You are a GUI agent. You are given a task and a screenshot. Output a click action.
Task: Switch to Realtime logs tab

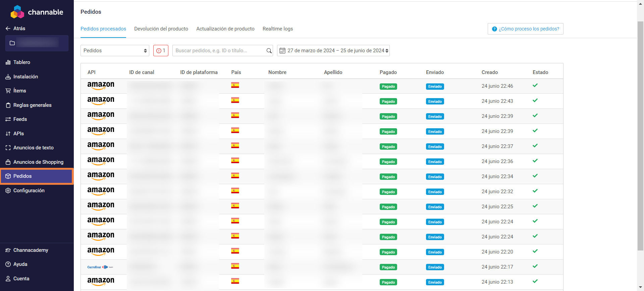(278, 29)
